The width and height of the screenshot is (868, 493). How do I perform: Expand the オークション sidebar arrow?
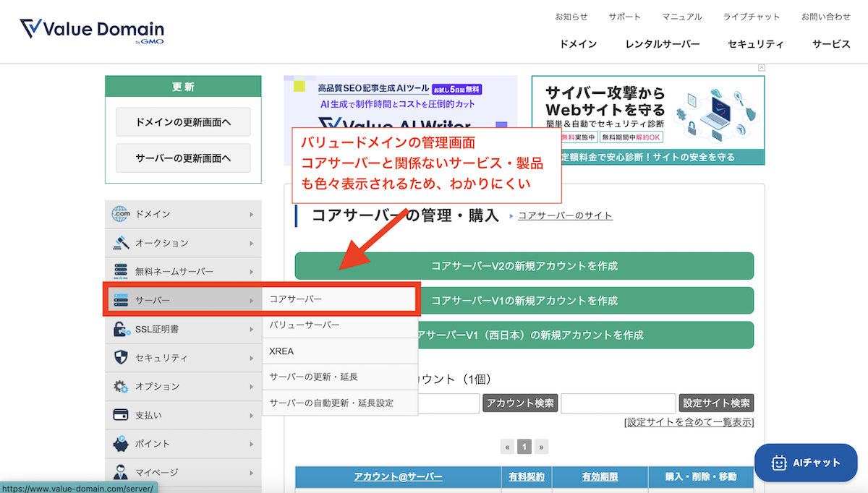[x=252, y=243]
